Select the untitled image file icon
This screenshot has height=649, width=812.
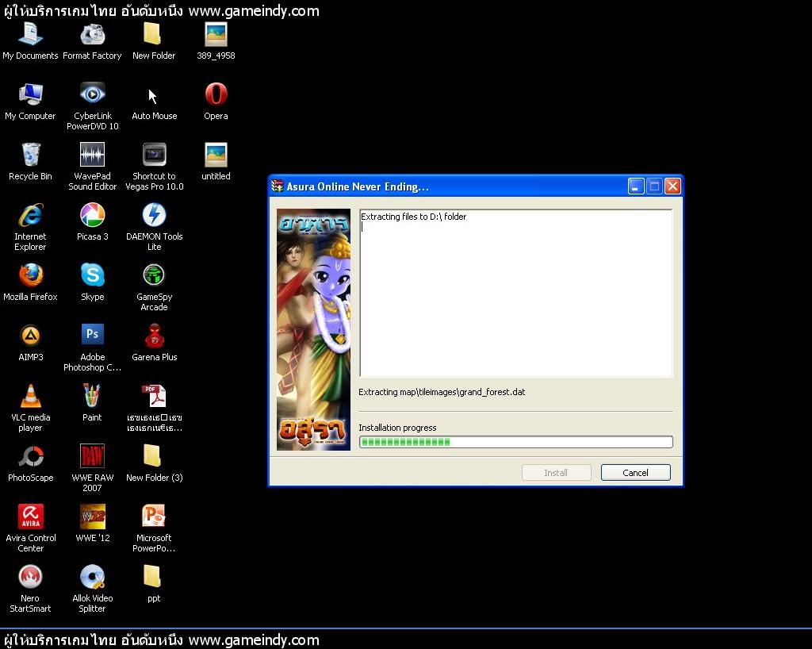216,155
